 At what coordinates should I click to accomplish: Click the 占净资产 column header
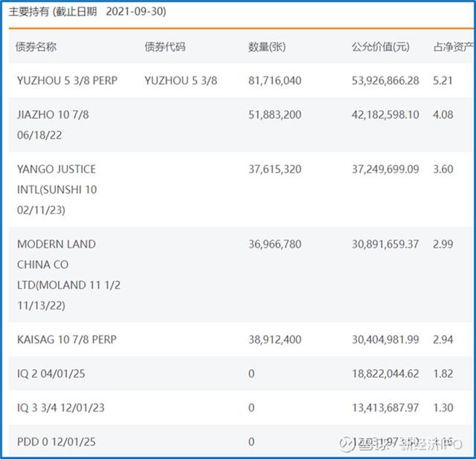pos(452,47)
